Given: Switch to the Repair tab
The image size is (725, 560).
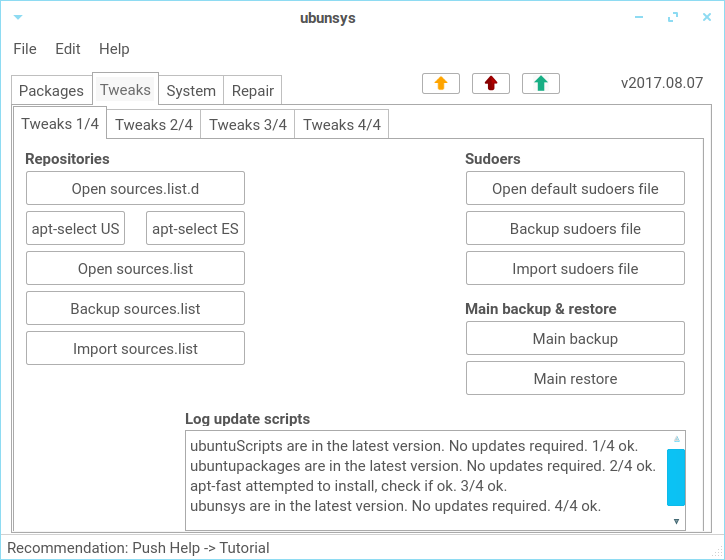Looking at the screenshot, I should pyautogui.click(x=253, y=91).
